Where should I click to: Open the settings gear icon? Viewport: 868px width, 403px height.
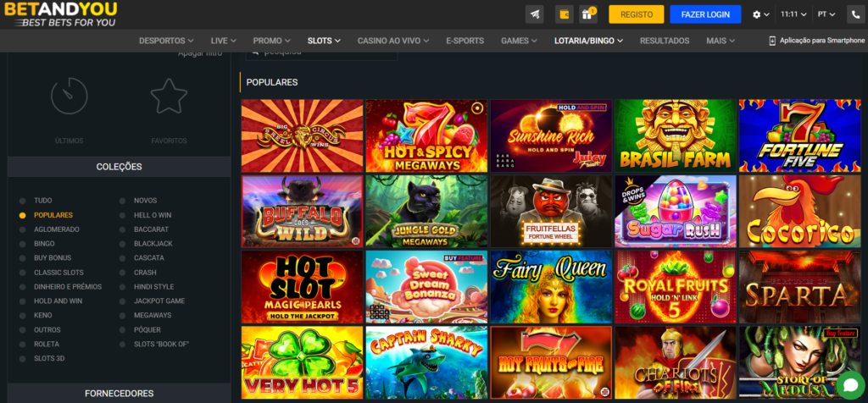point(757,15)
